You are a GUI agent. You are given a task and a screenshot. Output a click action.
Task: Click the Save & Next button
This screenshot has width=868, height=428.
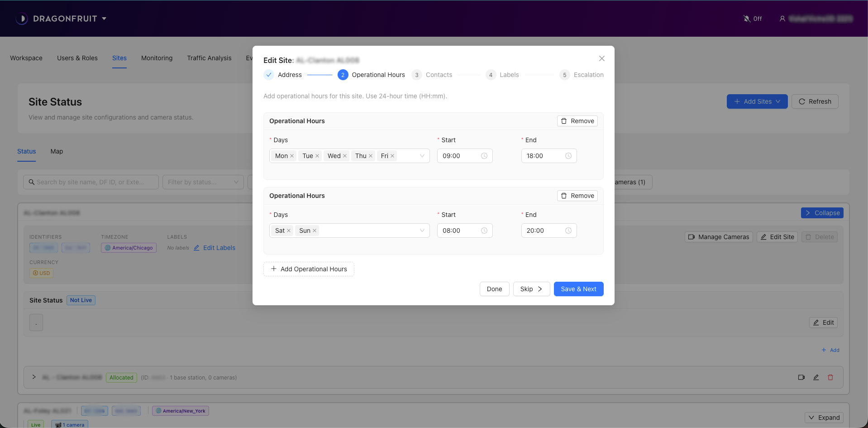click(578, 289)
